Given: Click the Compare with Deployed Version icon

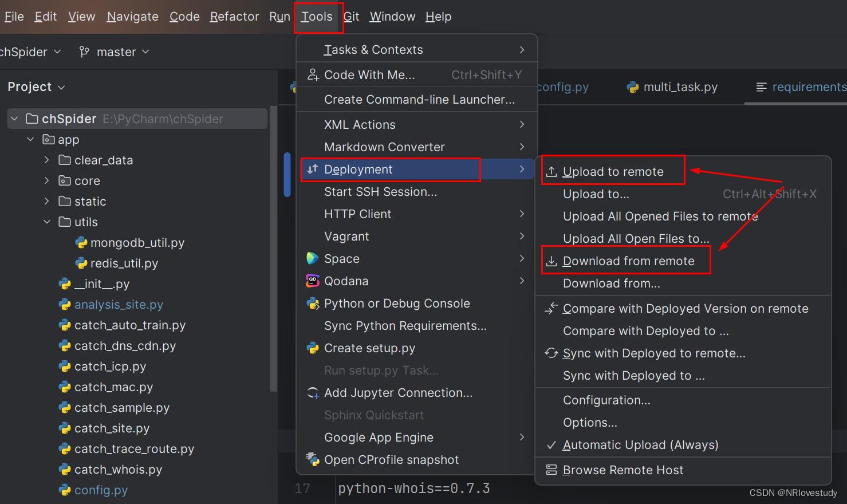Looking at the screenshot, I should 550,308.
